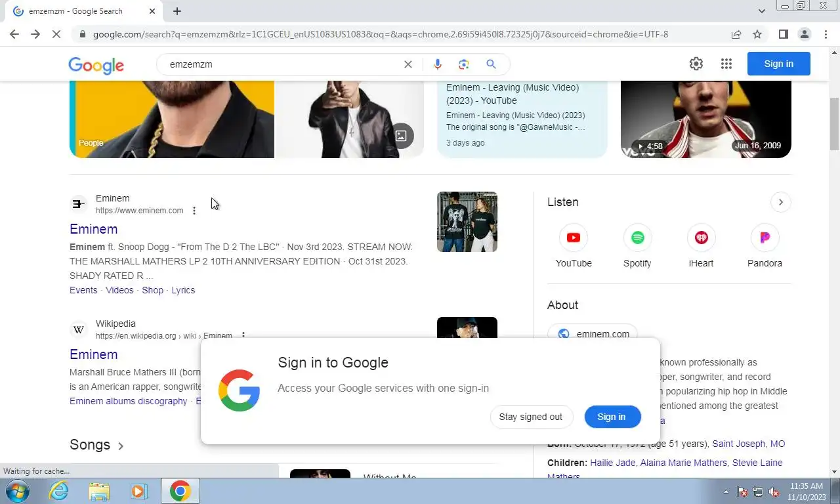The width and height of the screenshot is (840, 504).
Task: Open the Lyrics sitelink
Action: [183, 290]
